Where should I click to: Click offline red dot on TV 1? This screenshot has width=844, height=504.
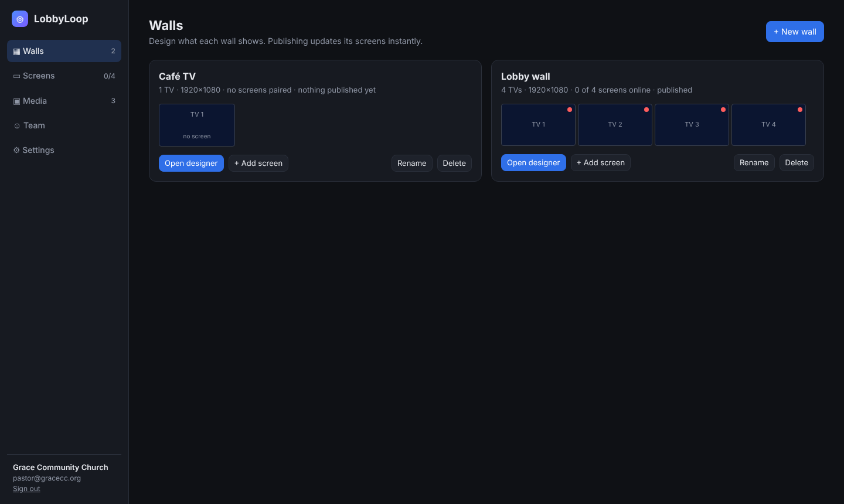point(570,110)
